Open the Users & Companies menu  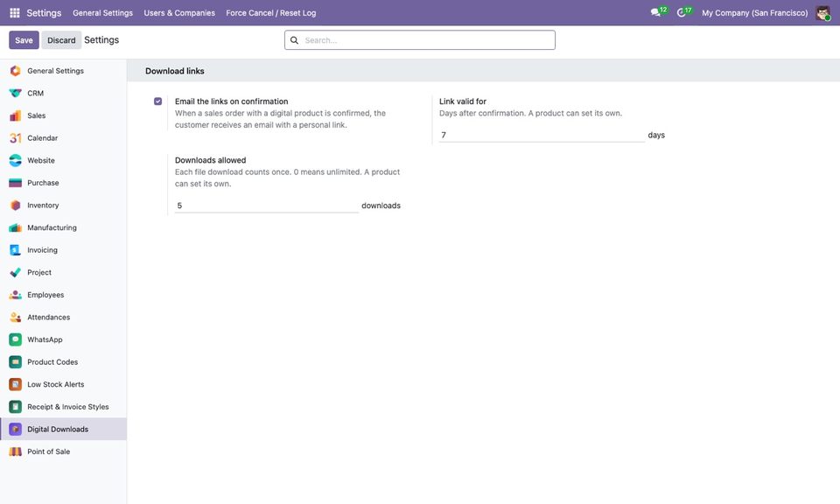pos(179,13)
